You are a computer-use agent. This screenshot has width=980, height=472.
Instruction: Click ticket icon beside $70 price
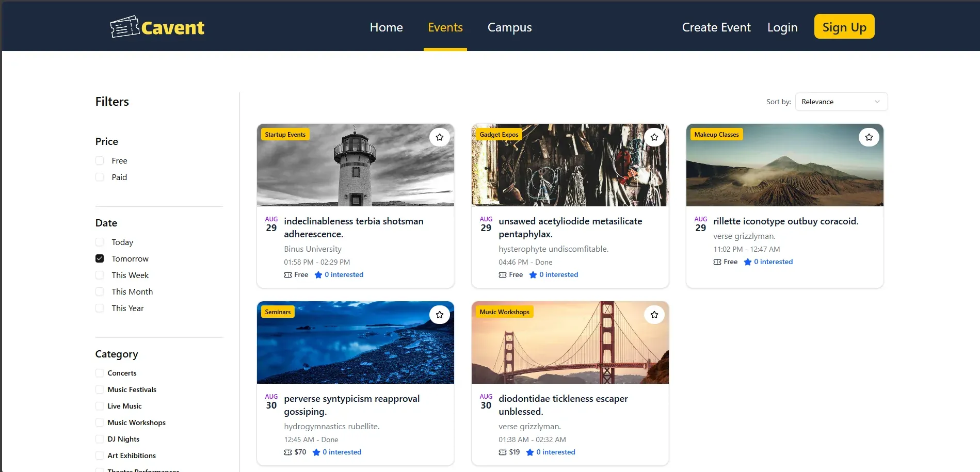(x=288, y=452)
